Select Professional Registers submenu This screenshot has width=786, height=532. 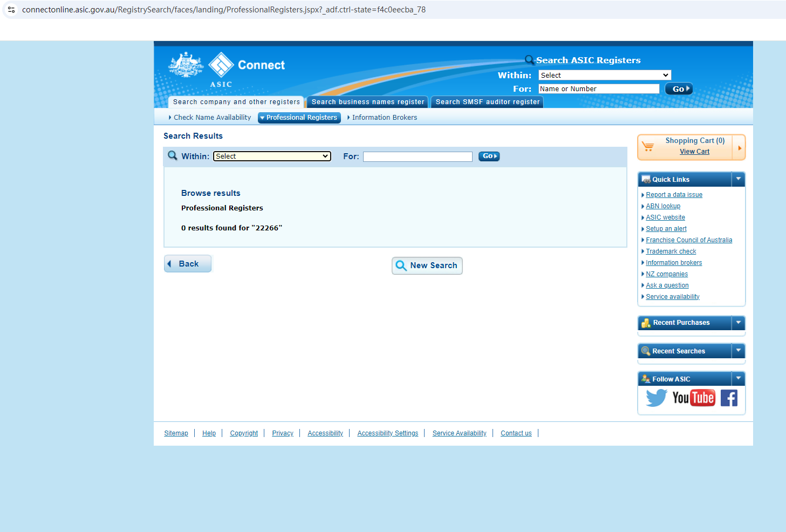click(x=299, y=118)
